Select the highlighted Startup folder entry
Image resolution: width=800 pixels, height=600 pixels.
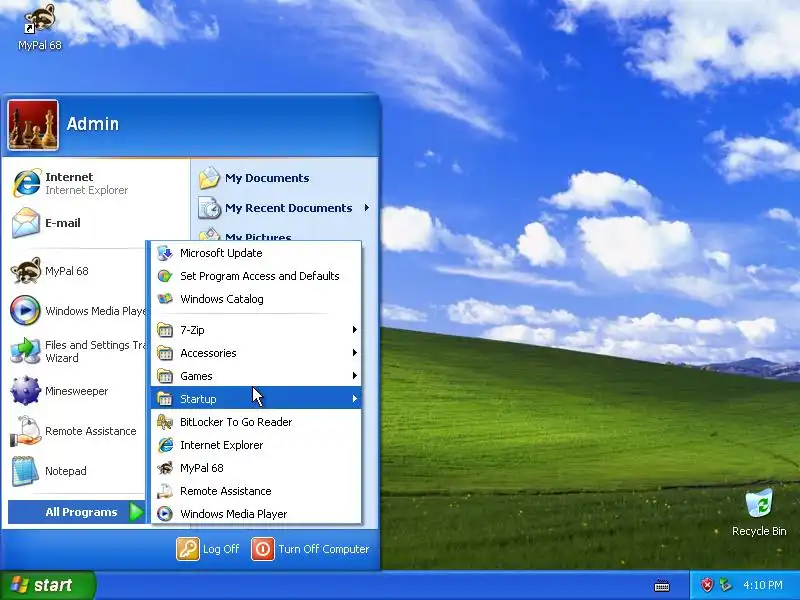click(256, 398)
